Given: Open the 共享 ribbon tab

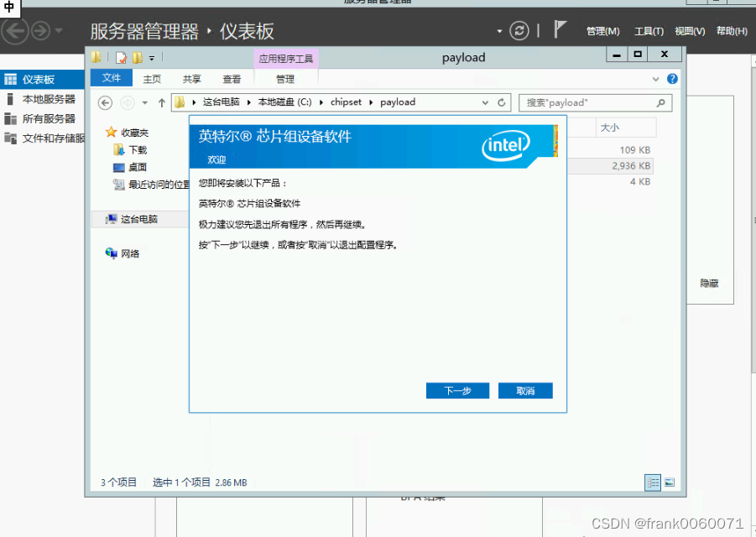Looking at the screenshot, I should click(x=192, y=79).
